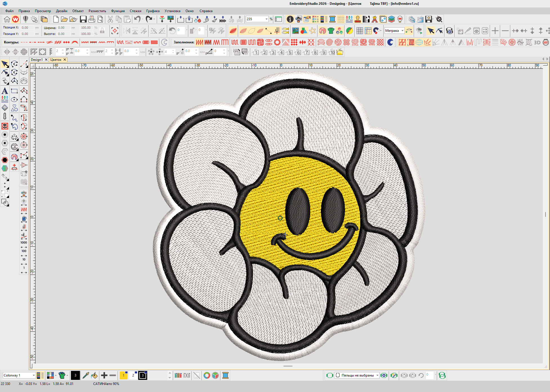Image resolution: width=550 pixels, height=392 pixels.
Task: Select the Lettering tool in left toolbox
Action: pos(5,91)
